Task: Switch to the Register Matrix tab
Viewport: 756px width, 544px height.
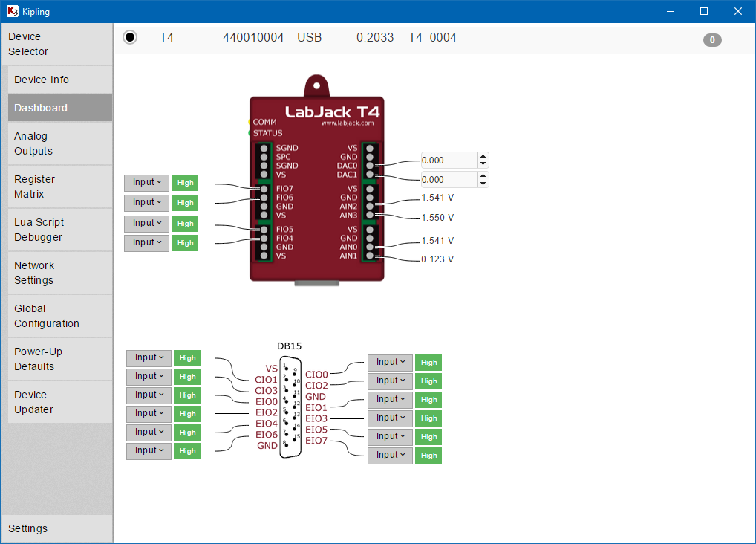Action: [x=60, y=187]
